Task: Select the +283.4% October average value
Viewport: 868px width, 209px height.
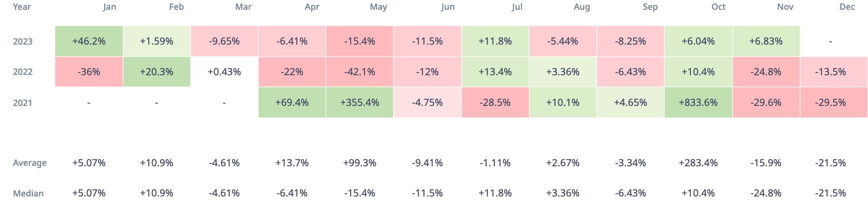Action: coord(698,163)
